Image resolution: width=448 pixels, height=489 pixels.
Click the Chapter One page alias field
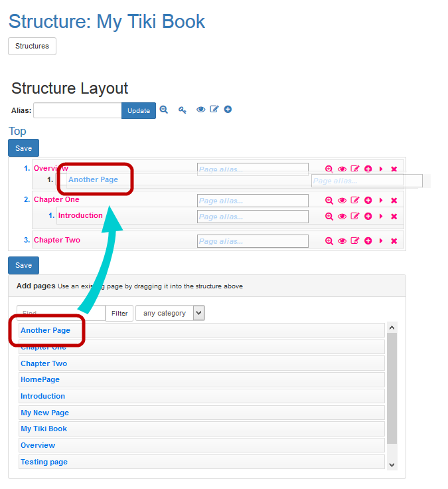(x=252, y=201)
